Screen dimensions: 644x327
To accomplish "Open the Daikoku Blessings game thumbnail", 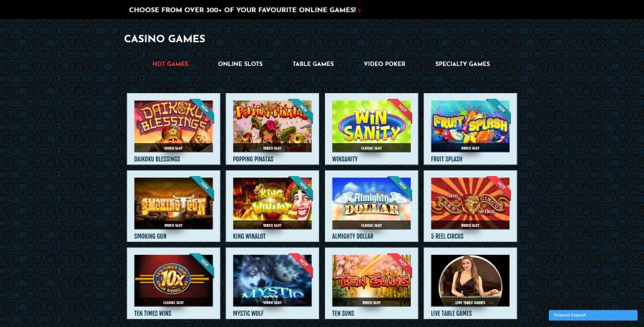I will click(173, 126).
